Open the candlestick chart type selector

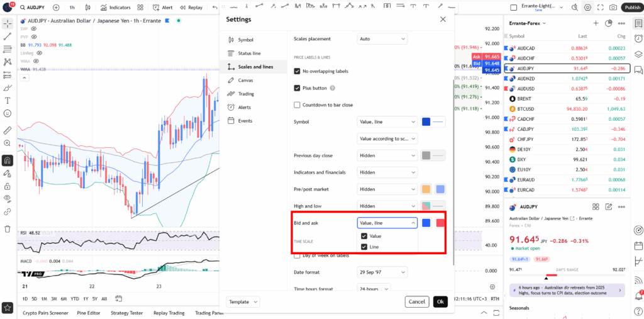(87, 8)
